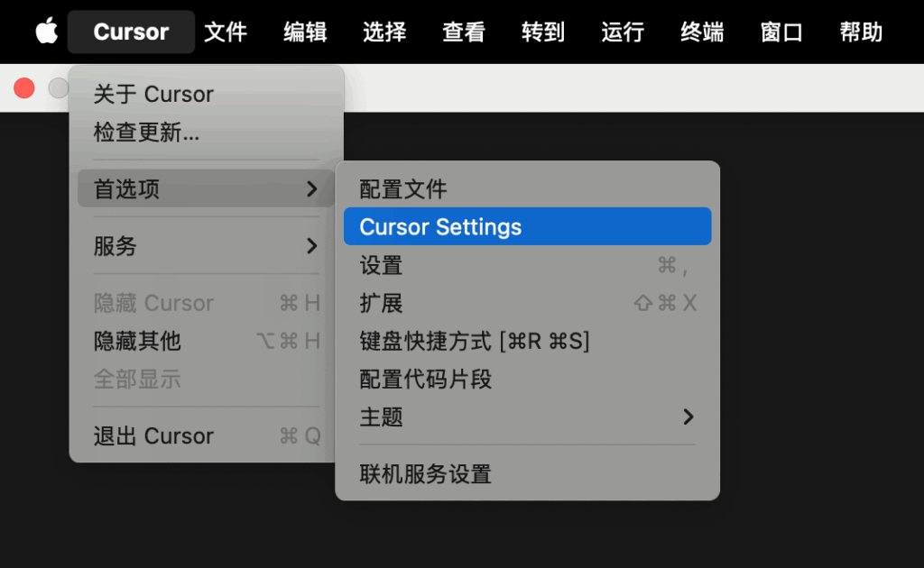Viewport: 924px width, 568px height.
Task: Open 设置 from the submenu
Action: coord(381,266)
